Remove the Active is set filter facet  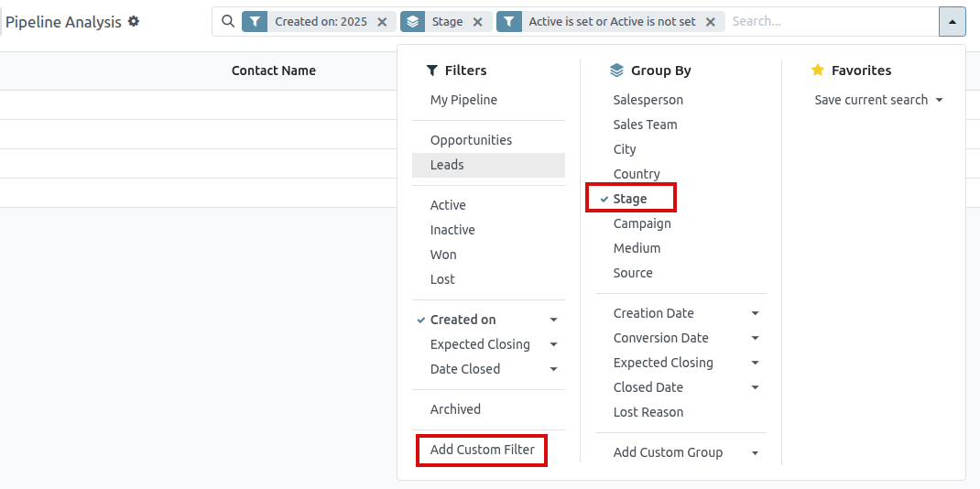pyautogui.click(x=711, y=22)
